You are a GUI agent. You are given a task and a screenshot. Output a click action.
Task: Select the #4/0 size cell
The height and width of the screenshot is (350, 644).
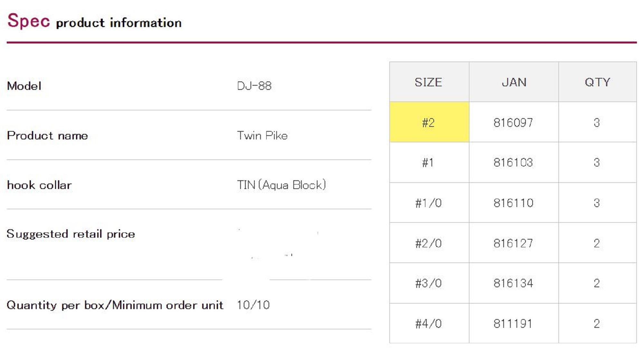[428, 324]
